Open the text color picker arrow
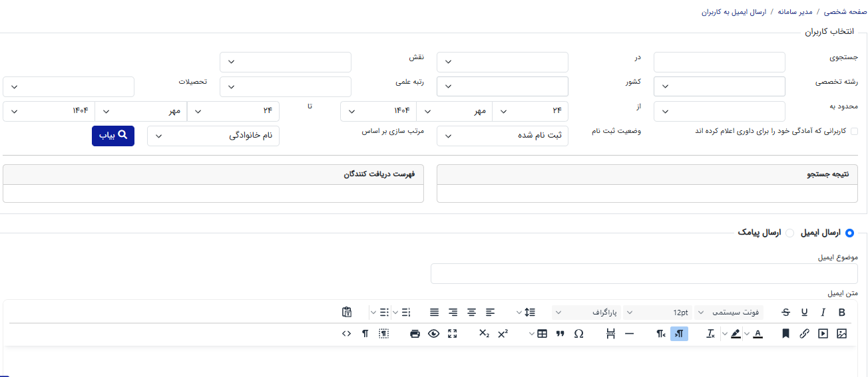 pyautogui.click(x=746, y=334)
